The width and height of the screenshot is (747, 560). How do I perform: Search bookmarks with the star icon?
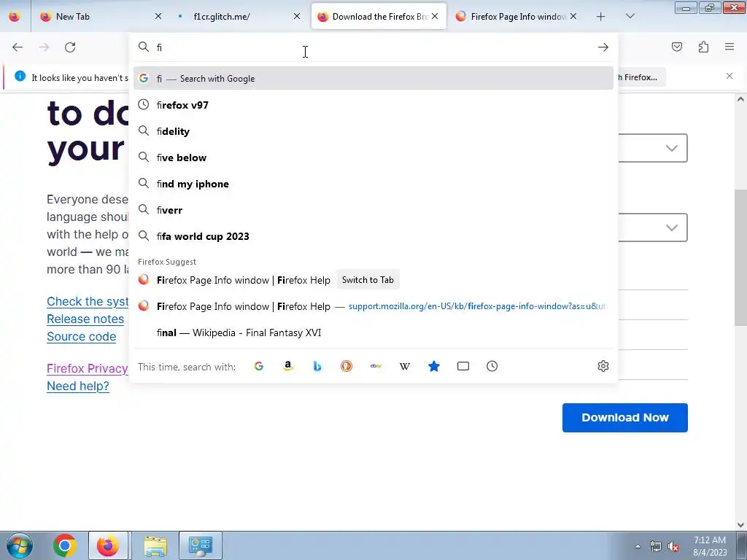(x=434, y=366)
